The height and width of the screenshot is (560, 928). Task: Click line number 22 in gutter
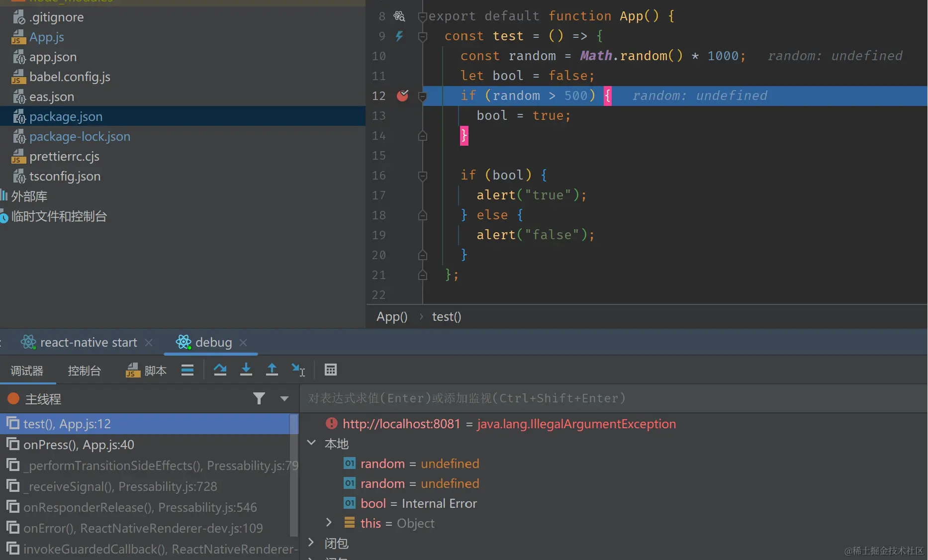(378, 295)
